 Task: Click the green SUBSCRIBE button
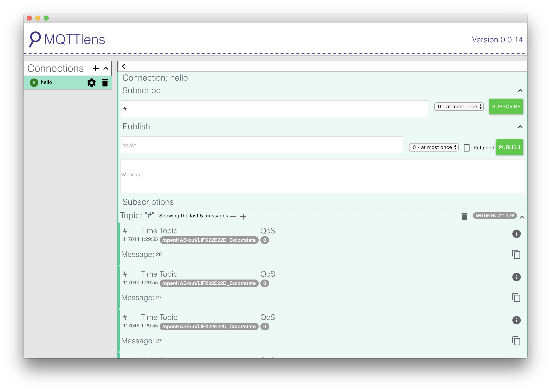pos(506,106)
